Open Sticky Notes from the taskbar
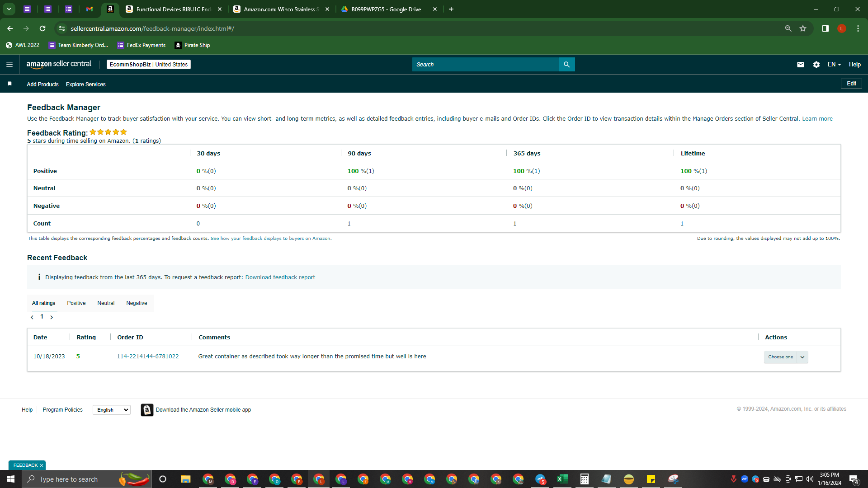 click(x=651, y=479)
